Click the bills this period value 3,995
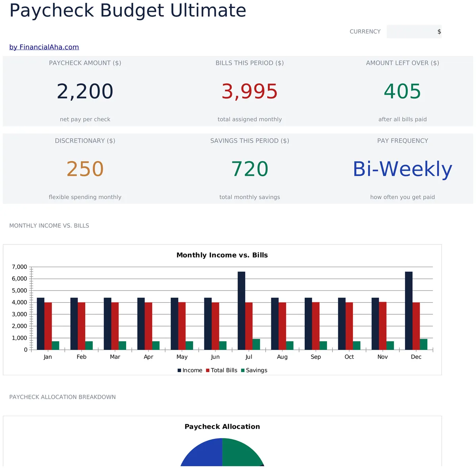Image resolution: width=476 pixels, height=469 pixels. 250,92
